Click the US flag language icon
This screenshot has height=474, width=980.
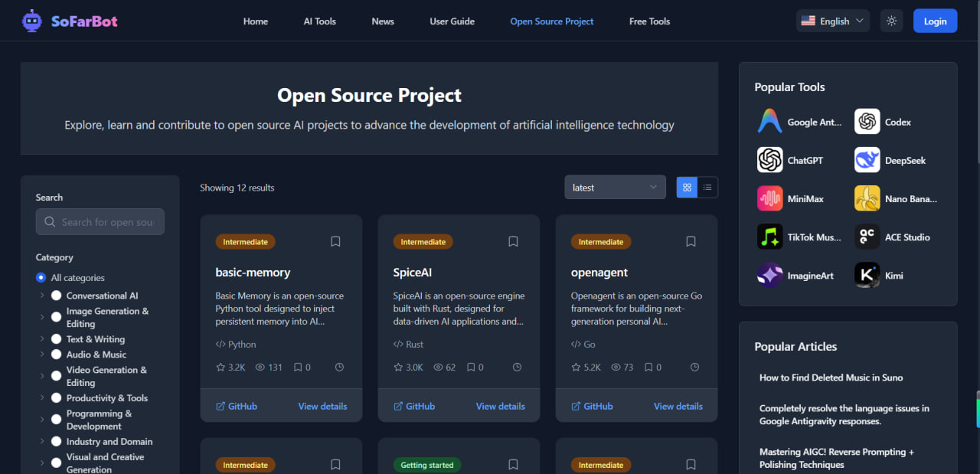pyautogui.click(x=808, y=21)
